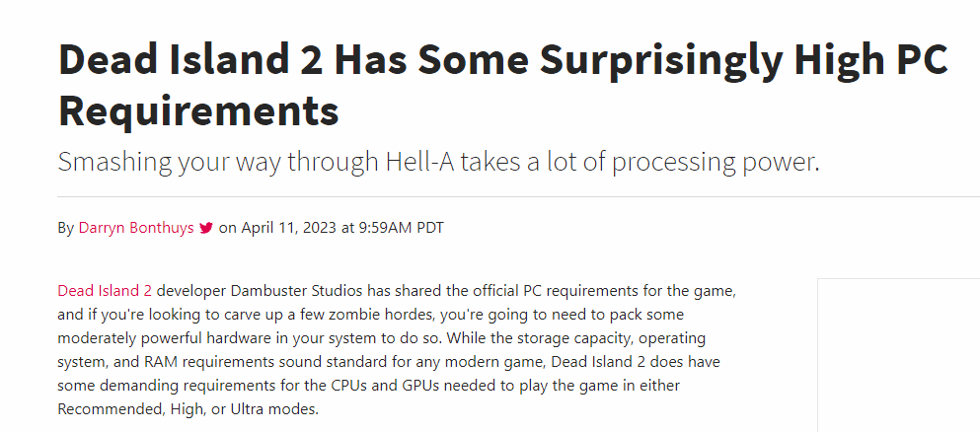Click the word 'Requirements' in the headline
Viewport: 980px width, 432px height.
point(198,109)
